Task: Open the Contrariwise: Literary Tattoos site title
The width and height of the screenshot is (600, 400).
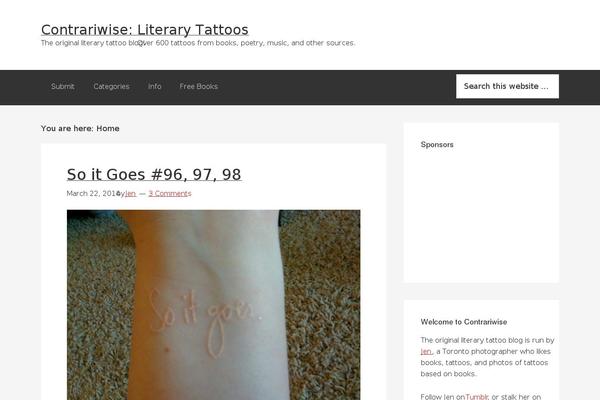Action: (x=145, y=29)
